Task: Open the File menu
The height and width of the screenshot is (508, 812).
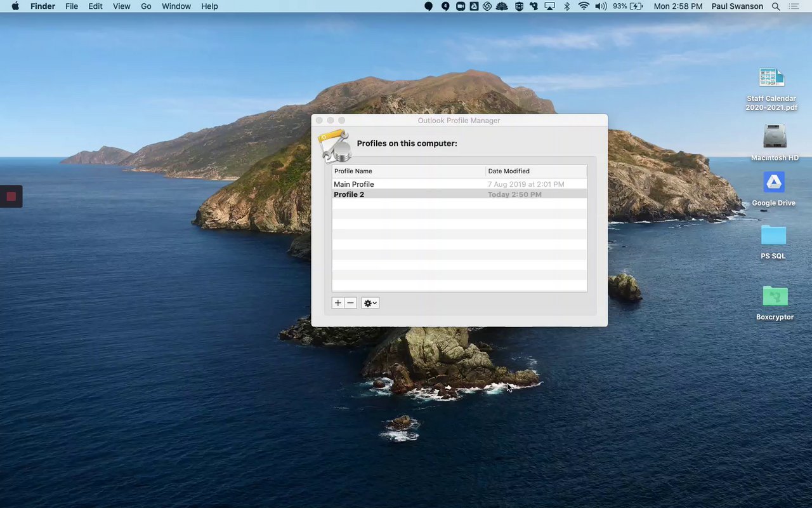Action: [72, 6]
